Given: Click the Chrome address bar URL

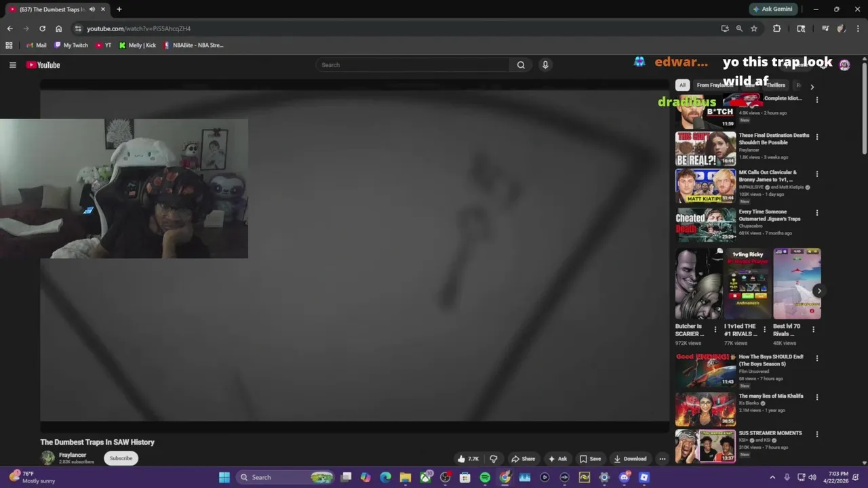Looking at the screenshot, I should pyautogui.click(x=138, y=28).
